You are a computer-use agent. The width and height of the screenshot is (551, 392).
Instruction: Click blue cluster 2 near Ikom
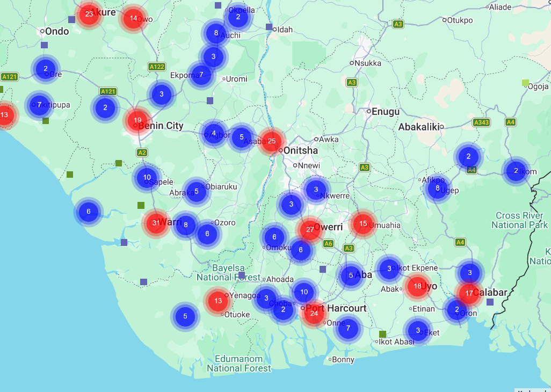[516, 171]
